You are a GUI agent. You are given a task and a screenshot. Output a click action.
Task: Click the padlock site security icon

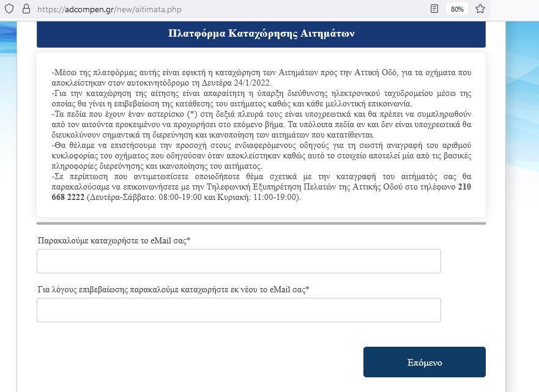click(26, 9)
